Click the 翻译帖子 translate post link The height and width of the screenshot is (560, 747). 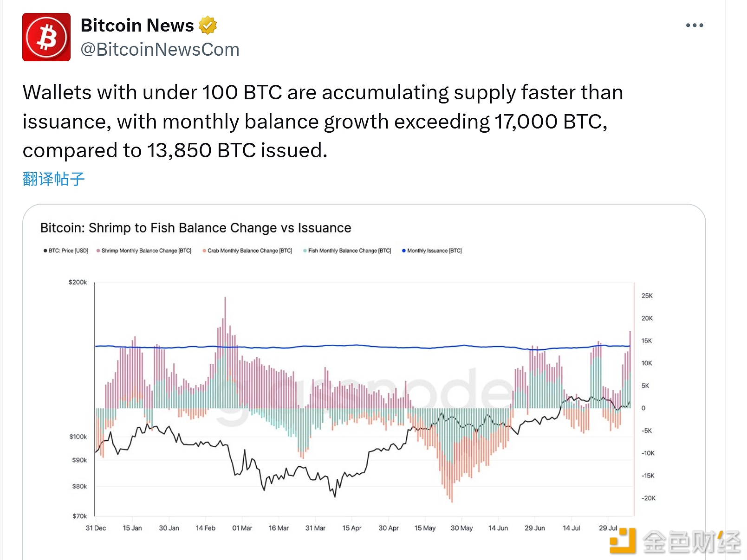pos(53,179)
